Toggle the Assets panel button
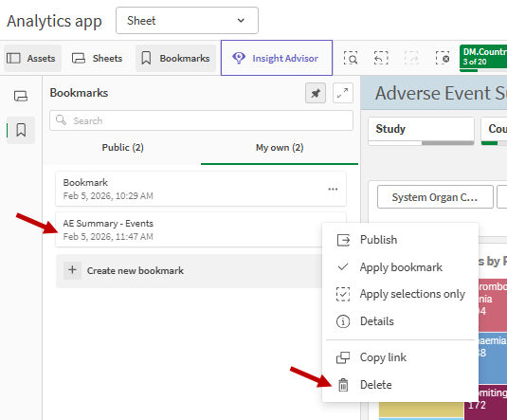 coord(32,58)
